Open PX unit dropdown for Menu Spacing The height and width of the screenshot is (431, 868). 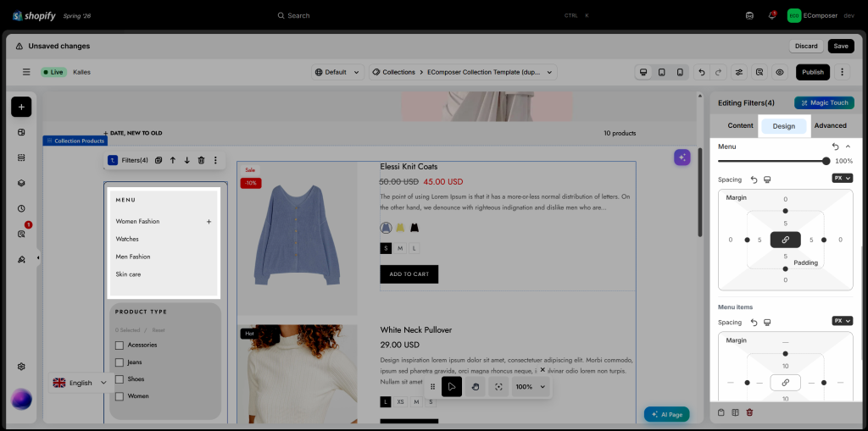(x=842, y=178)
